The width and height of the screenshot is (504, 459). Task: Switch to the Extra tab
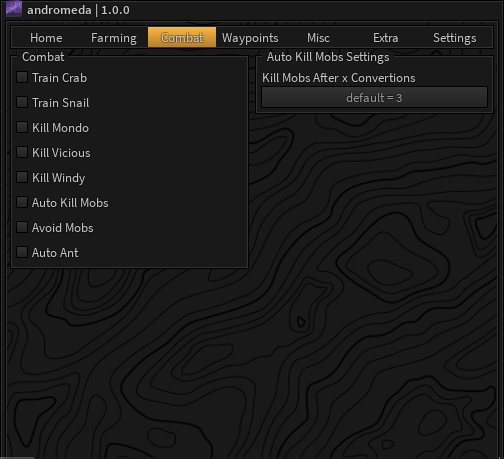tap(386, 38)
